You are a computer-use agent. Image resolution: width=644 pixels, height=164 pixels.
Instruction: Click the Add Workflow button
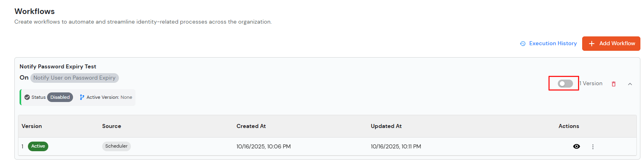point(611,44)
